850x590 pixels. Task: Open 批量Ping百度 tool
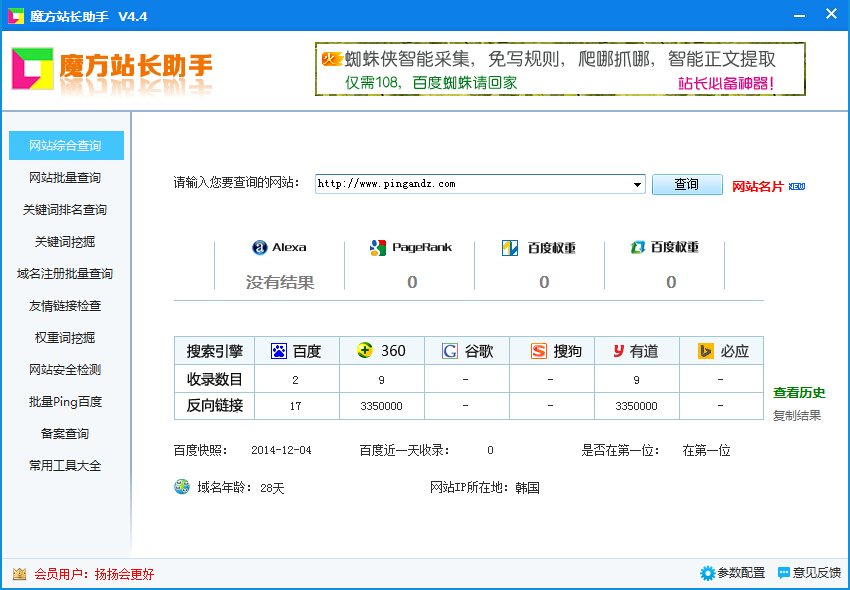[65, 401]
